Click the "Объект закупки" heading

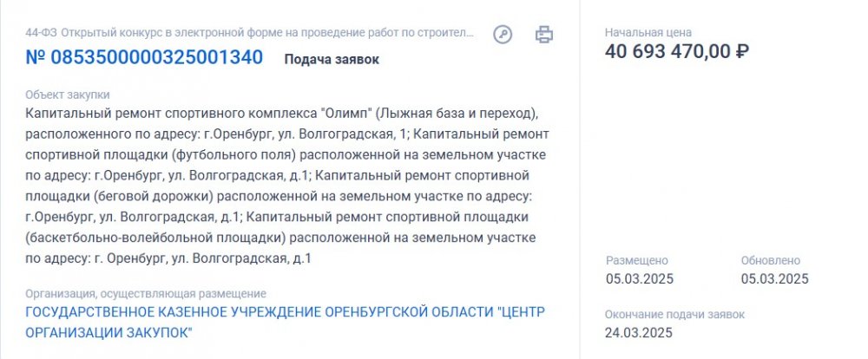coord(68,95)
